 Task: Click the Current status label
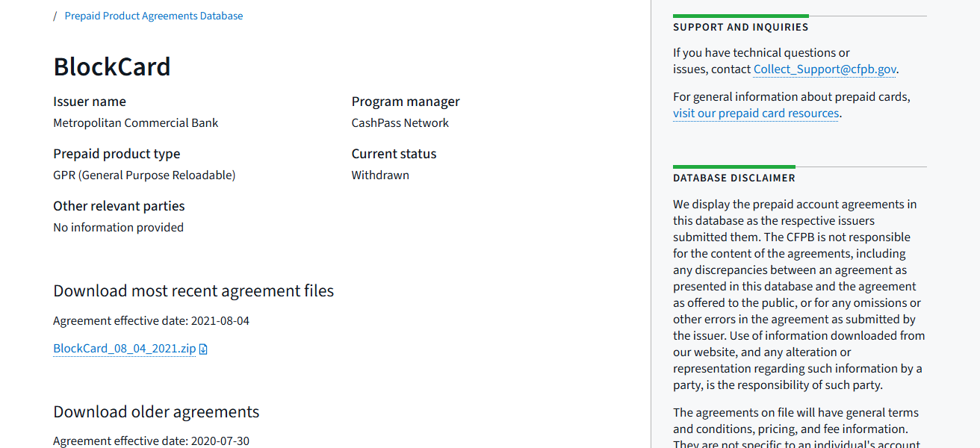coord(394,154)
